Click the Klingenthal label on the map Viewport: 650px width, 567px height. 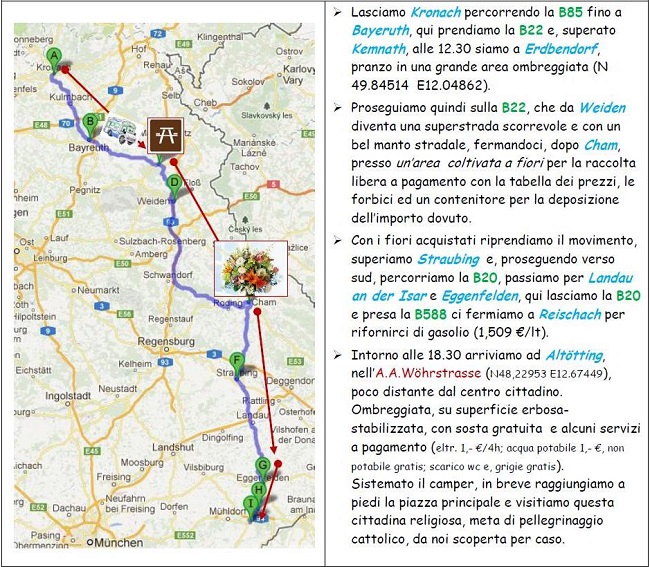(x=220, y=37)
